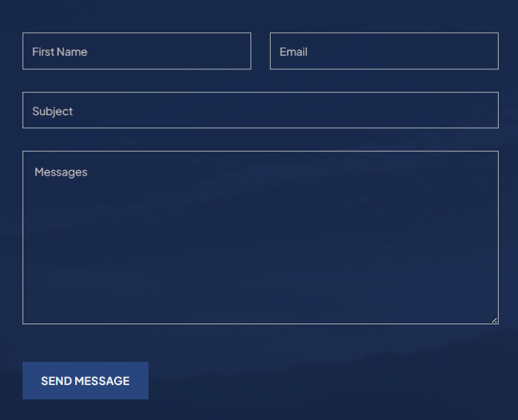
Task: Select the Subject input field
Action: pyautogui.click(x=260, y=111)
